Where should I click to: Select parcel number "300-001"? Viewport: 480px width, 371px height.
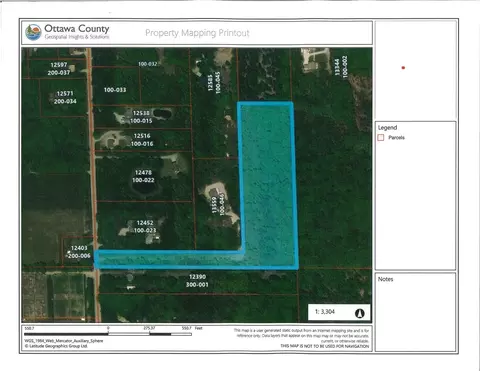point(197,284)
